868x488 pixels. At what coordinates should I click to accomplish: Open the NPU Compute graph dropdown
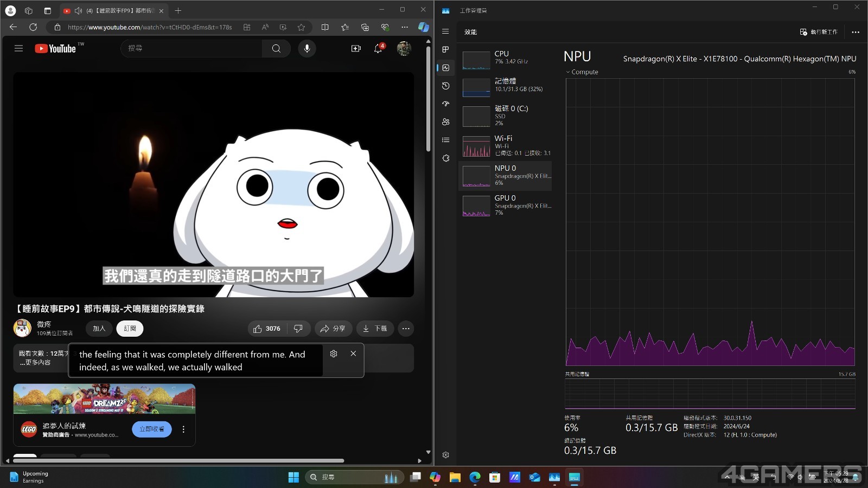582,72
